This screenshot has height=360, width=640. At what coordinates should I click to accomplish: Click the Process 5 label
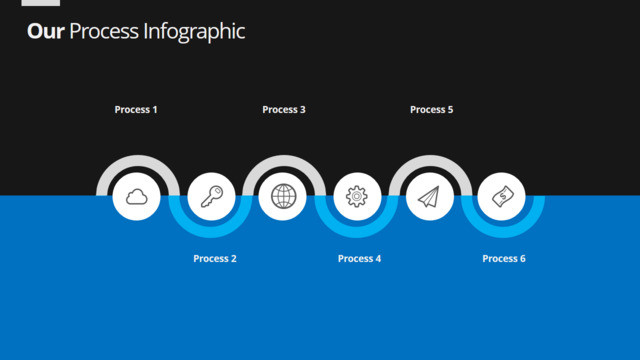[x=431, y=109]
